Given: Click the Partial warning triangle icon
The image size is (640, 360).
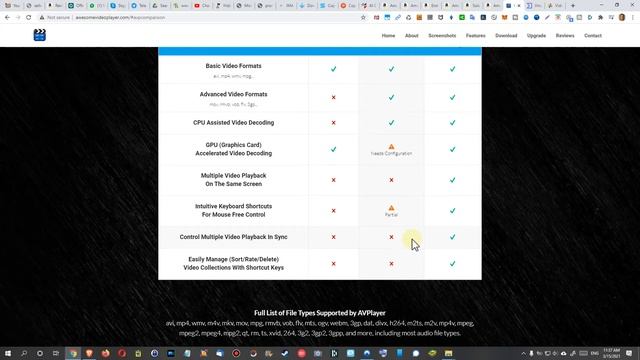Looking at the screenshot, I should coord(391,208).
